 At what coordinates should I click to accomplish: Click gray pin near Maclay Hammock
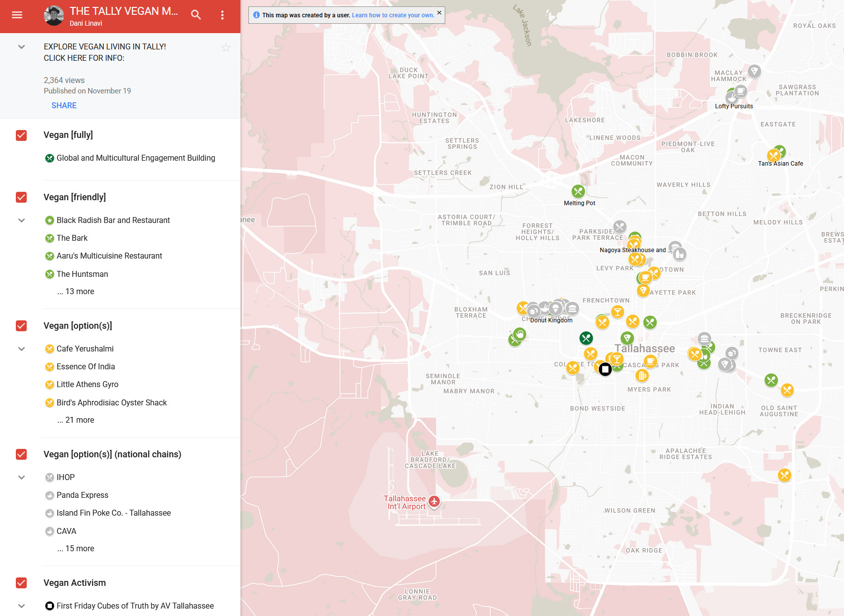point(754,71)
